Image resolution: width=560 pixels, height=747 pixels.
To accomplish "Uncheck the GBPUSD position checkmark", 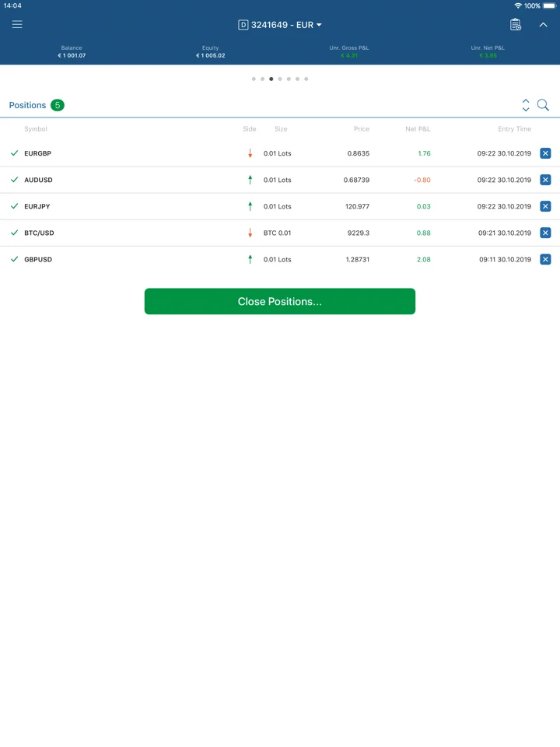I will [x=14, y=259].
